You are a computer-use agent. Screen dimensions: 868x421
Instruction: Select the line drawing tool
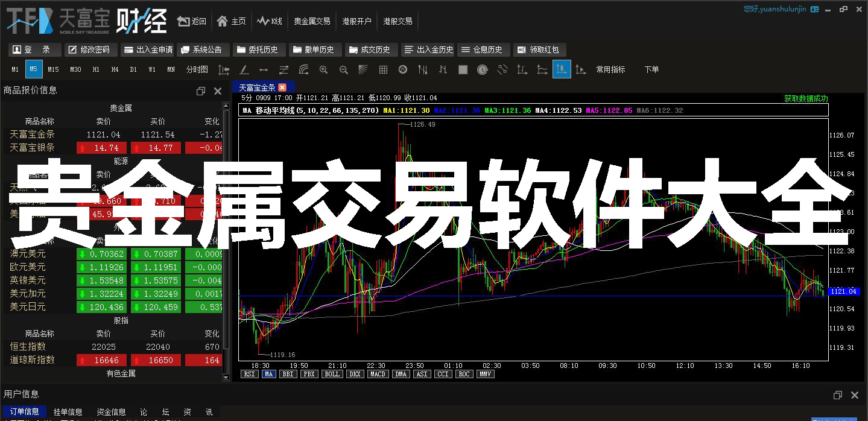pyautogui.click(x=244, y=69)
